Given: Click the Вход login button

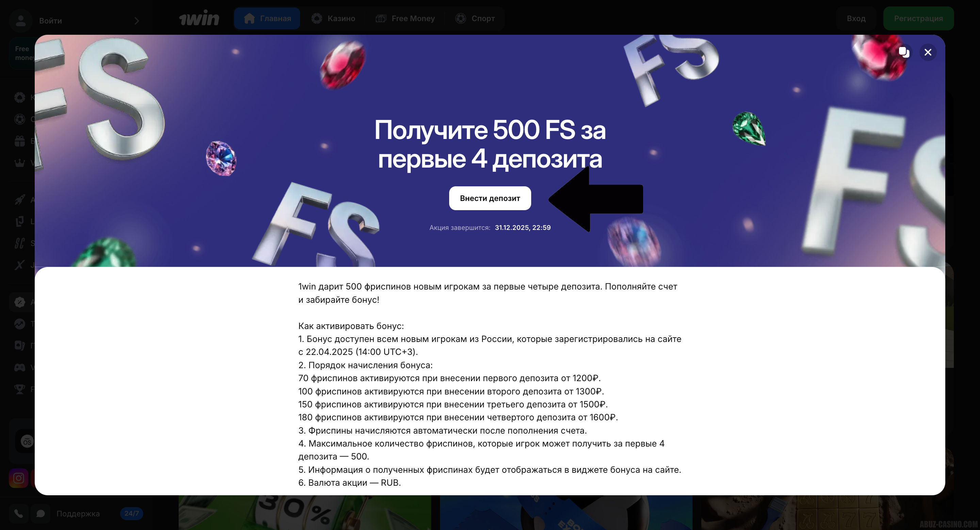Looking at the screenshot, I should pos(856,18).
